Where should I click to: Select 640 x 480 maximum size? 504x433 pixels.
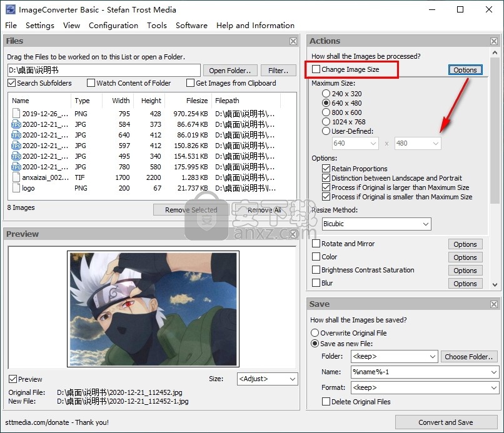coord(326,103)
